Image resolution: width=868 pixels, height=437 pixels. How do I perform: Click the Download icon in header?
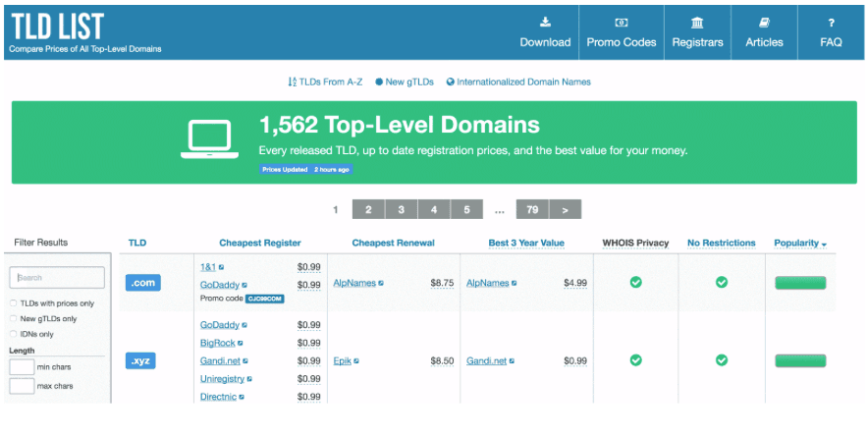pyautogui.click(x=545, y=23)
